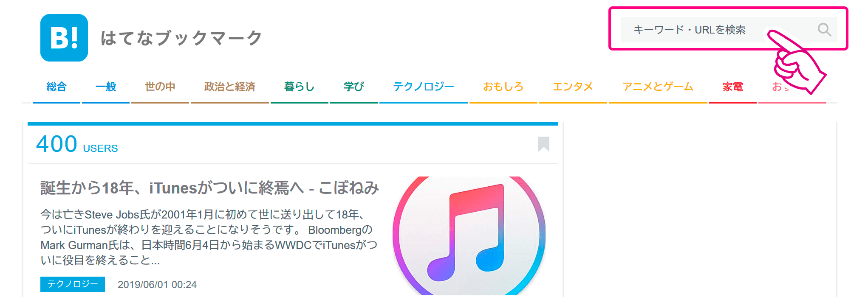Focus the キーワード・URLを検索 search field

click(729, 30)
